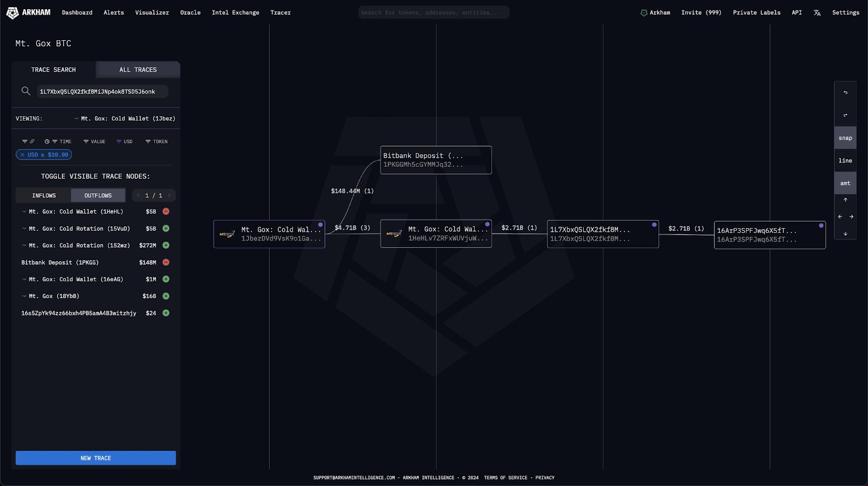Open the USD filter dropdown
This screenshot has width=868, height=486.
pos(124,141)
